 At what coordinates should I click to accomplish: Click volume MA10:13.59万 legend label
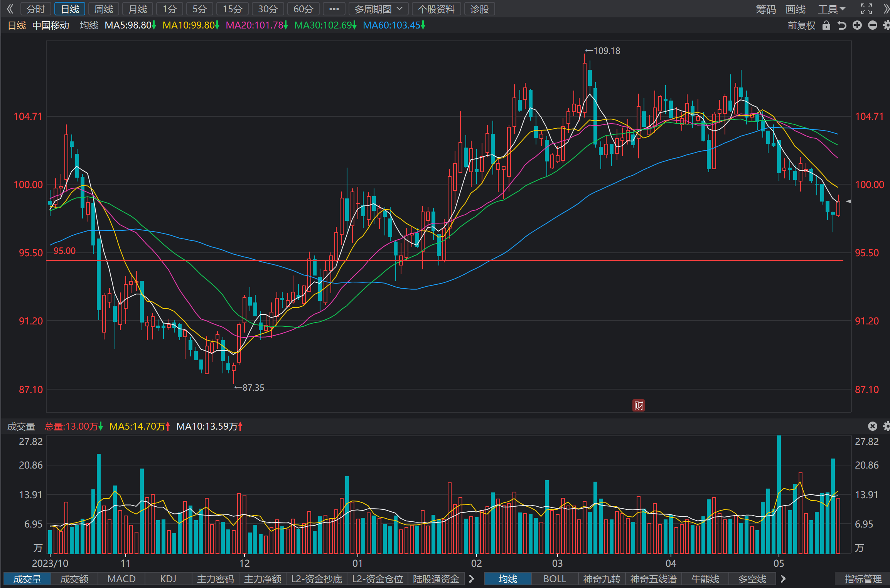[209, 426]
